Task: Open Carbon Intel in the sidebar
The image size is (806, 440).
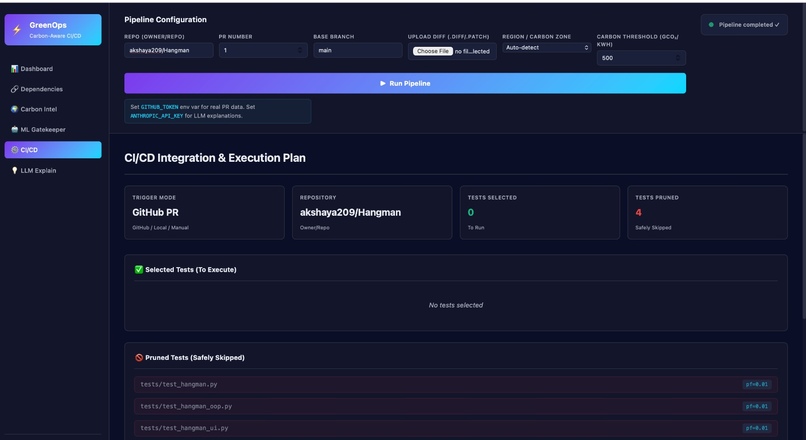Action: pyautogui.click(x=53, y=109)
